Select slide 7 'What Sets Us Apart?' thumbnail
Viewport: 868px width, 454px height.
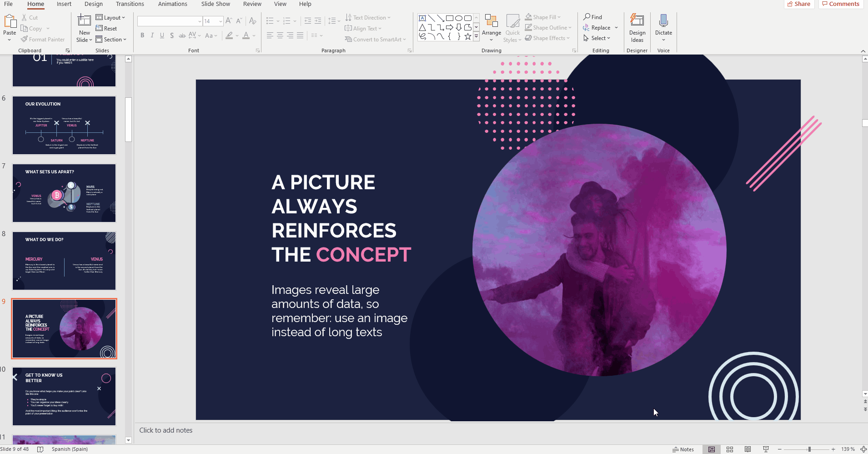[64, 193]
